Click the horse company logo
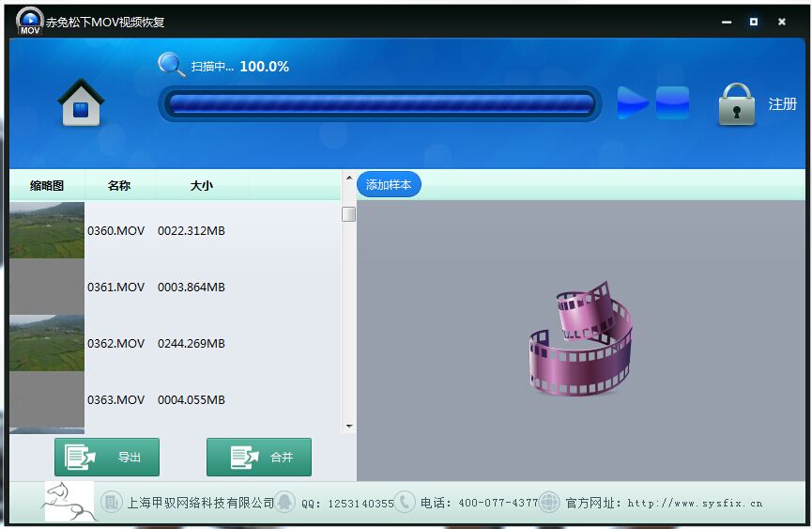The height and width of the screenshot is (529, 812). click(69, 501)
